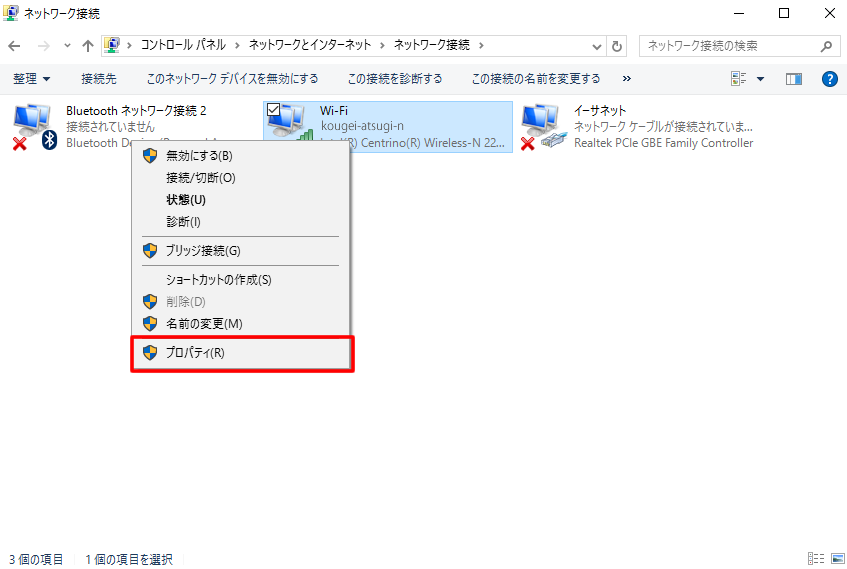Select the Wi-Fi adapter icon
This screenshot has width=847, height=569.
tap(291, 123)
